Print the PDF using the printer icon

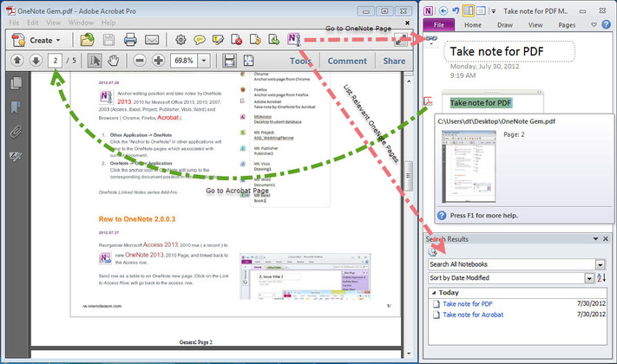coord(130,40)
